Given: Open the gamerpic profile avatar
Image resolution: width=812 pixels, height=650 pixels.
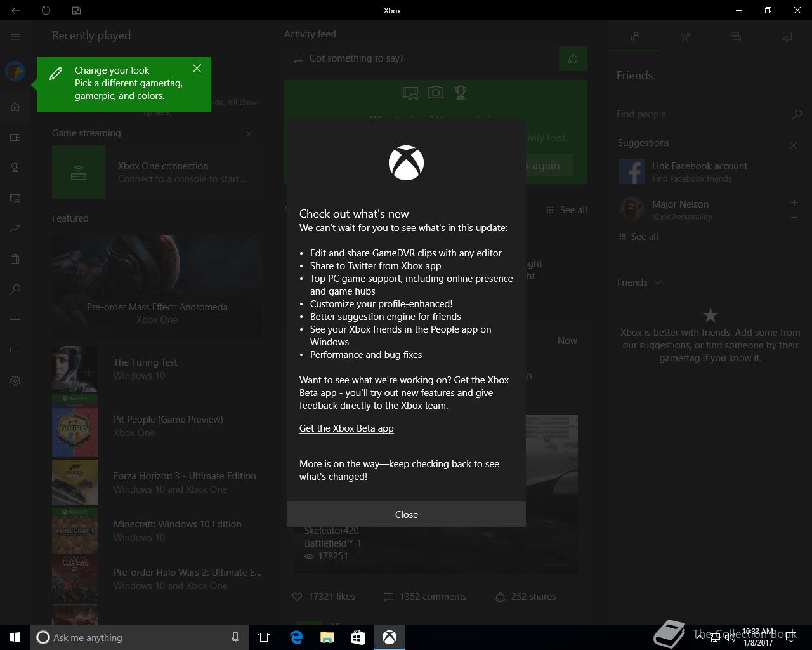Looking at the screenshot, I should [x=15, y=71].
